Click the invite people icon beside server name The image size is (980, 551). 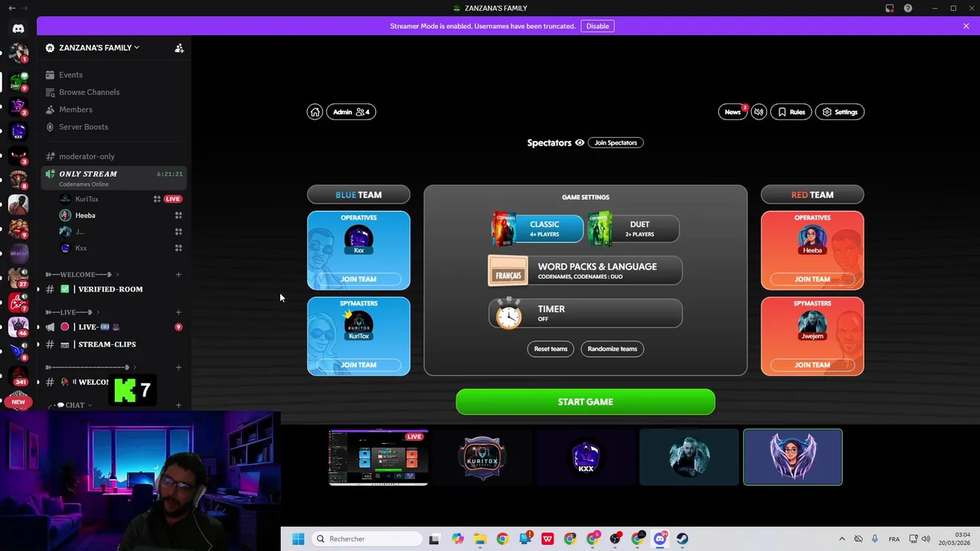click(x=179, y=47)
